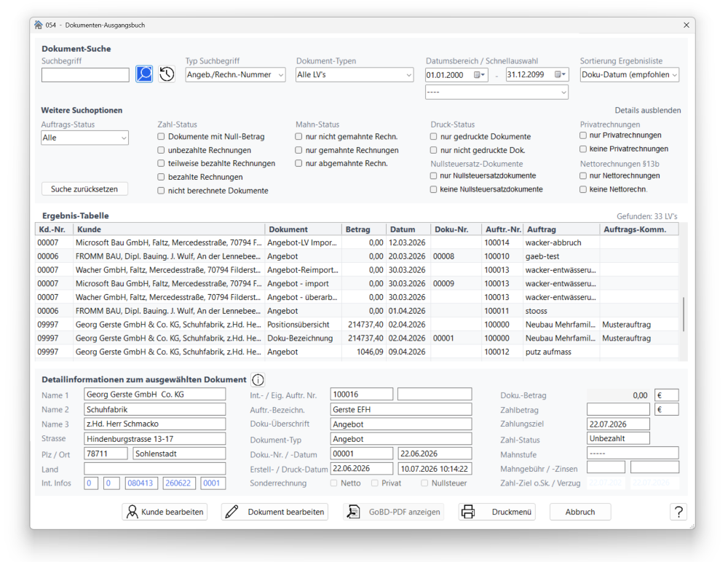Click the Int. Infos value 0001

click(x=212, y=483)
